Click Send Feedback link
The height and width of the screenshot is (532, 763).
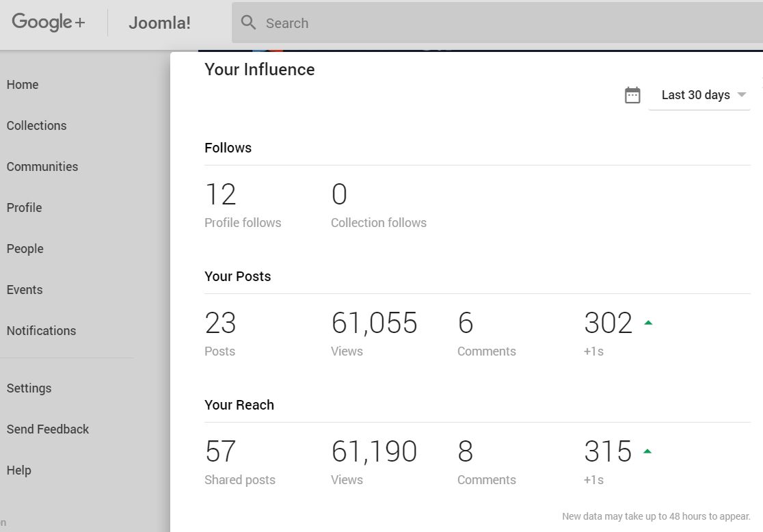tap(48, 429)
